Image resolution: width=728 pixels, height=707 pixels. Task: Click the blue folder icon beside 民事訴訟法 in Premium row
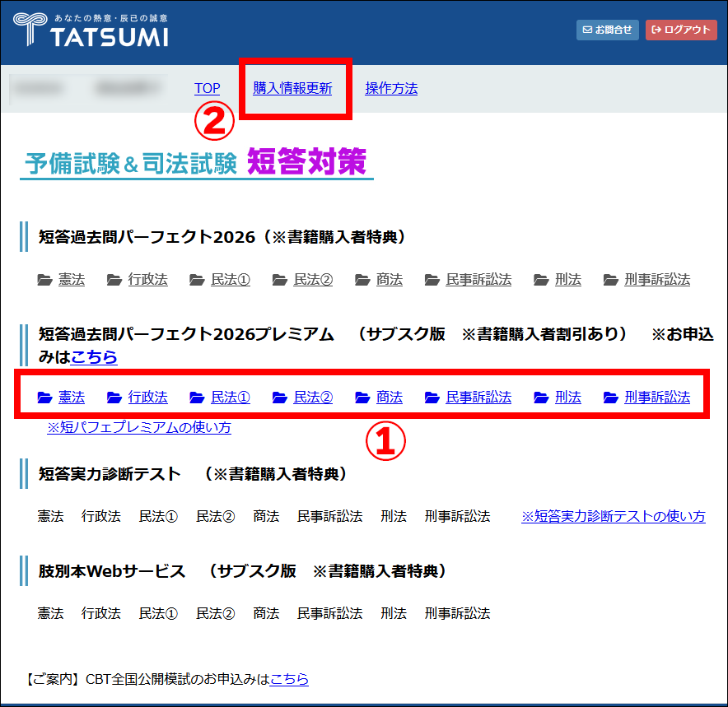[432, 398]
